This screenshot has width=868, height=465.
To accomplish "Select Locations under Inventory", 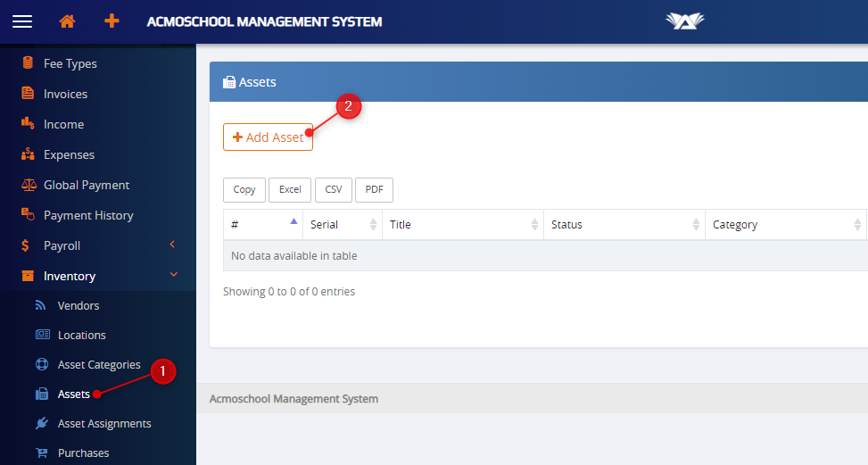I will (81, 335).
